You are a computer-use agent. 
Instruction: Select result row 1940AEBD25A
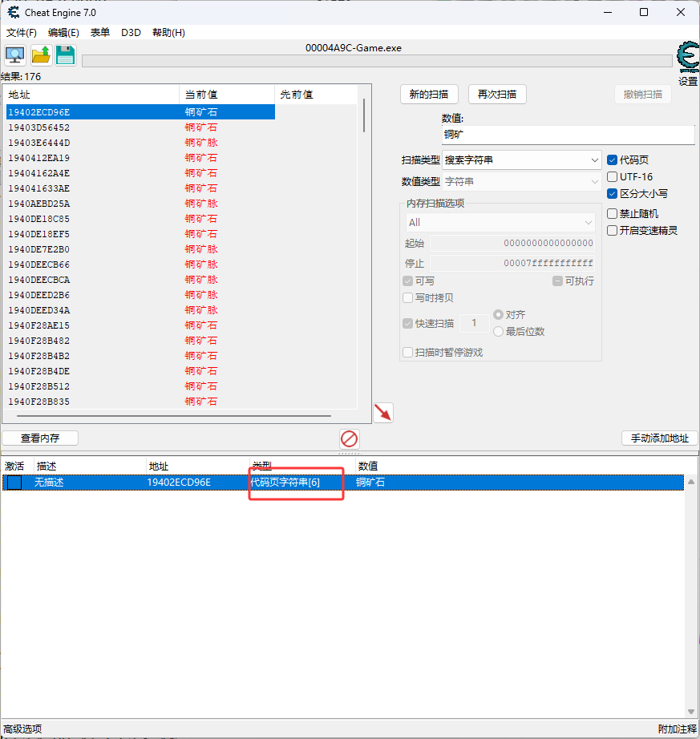point(140,204)
